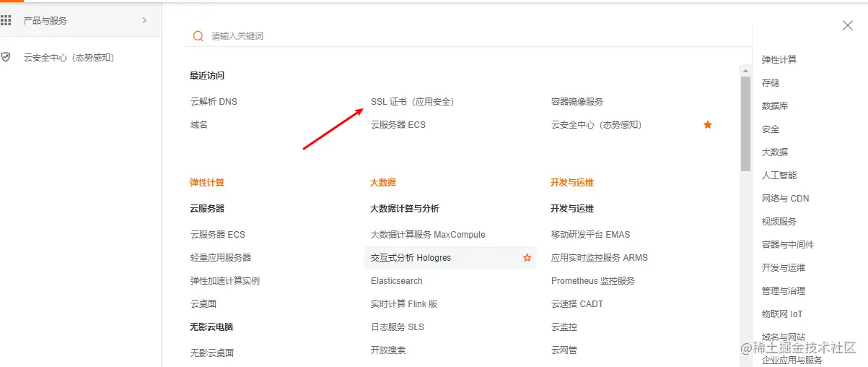This screenshot has height=367, width=868.
Task: Click the 大数据计算与分析 subheading
Action: pos(405,209)
